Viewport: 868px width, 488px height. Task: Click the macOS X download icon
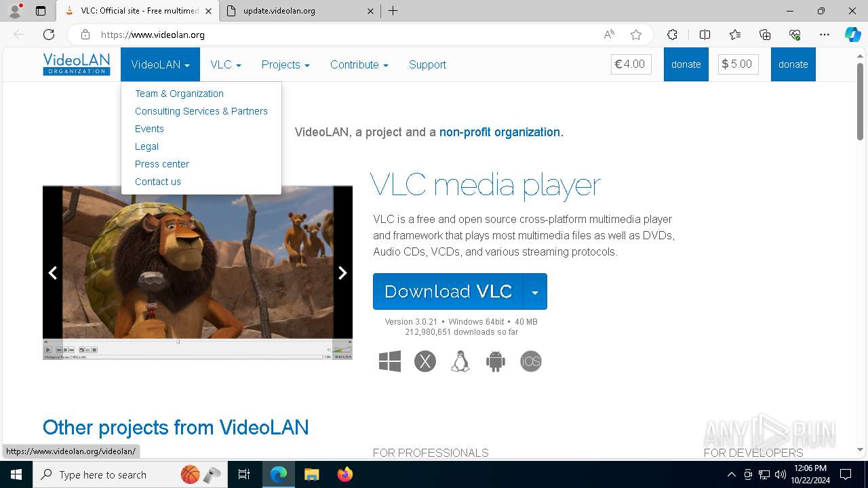(x=425, y=361)
